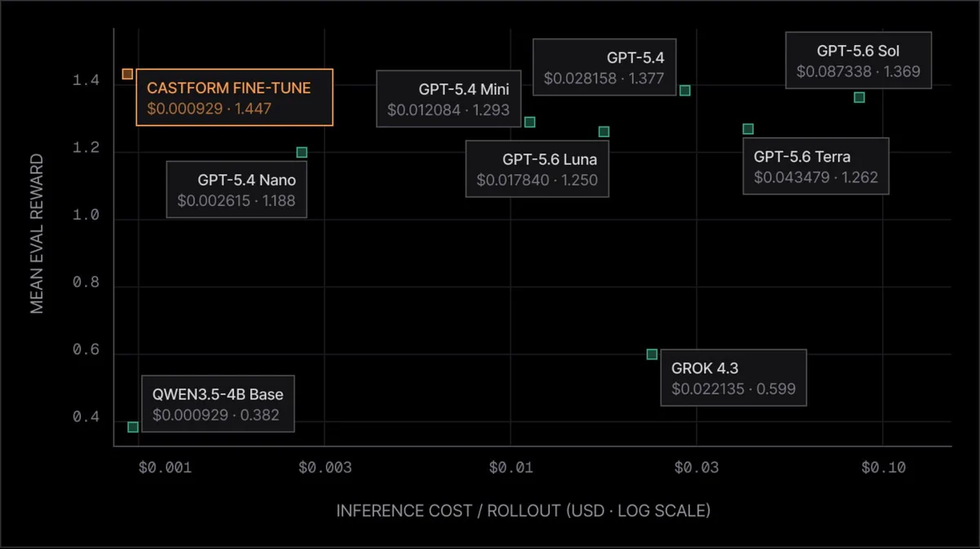
Task: Click the value $0.028158 · 1.377
Action: (604, 78)
